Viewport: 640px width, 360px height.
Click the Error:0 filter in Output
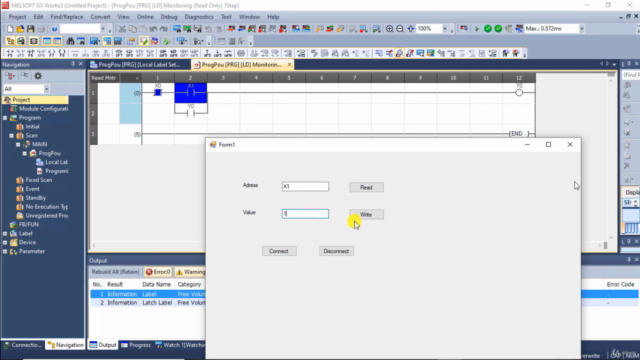click(x=158, y=272)
